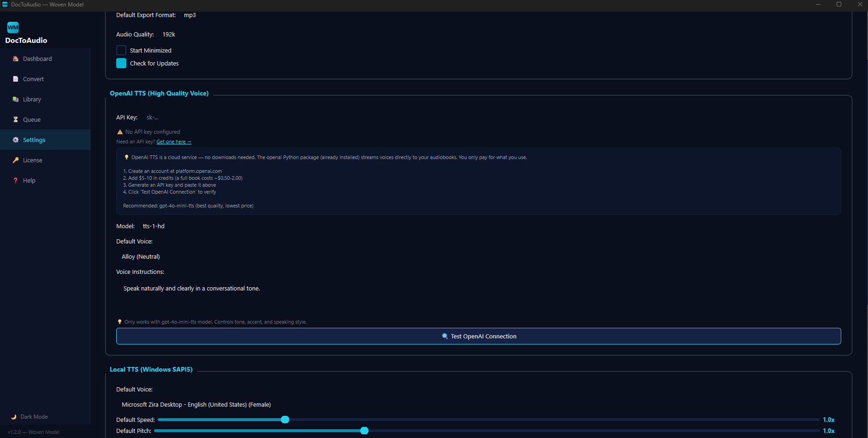Click the magnifier icon on Test OpenAI Connection

(445, 336)
